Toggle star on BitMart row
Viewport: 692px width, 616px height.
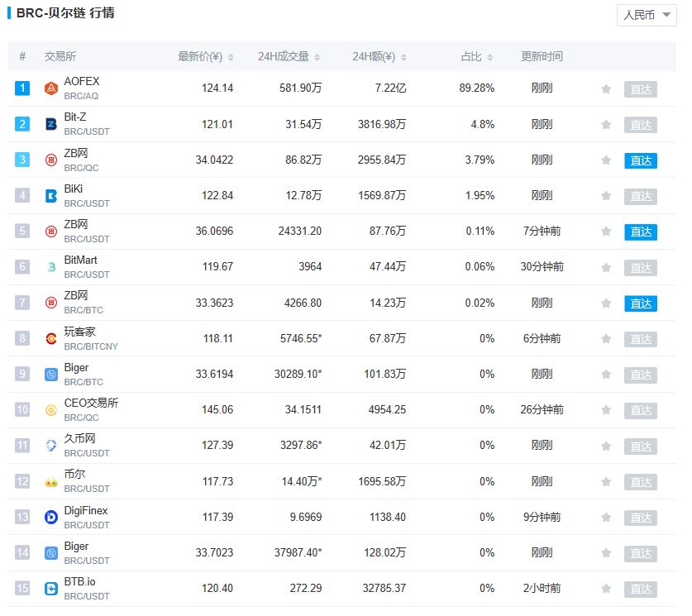tap(606, 268)
